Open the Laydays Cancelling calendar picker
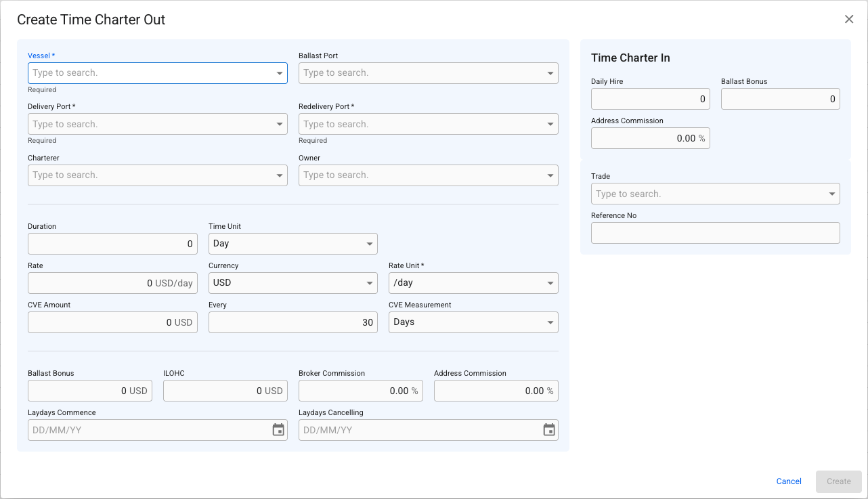 [x=549, y=430]
